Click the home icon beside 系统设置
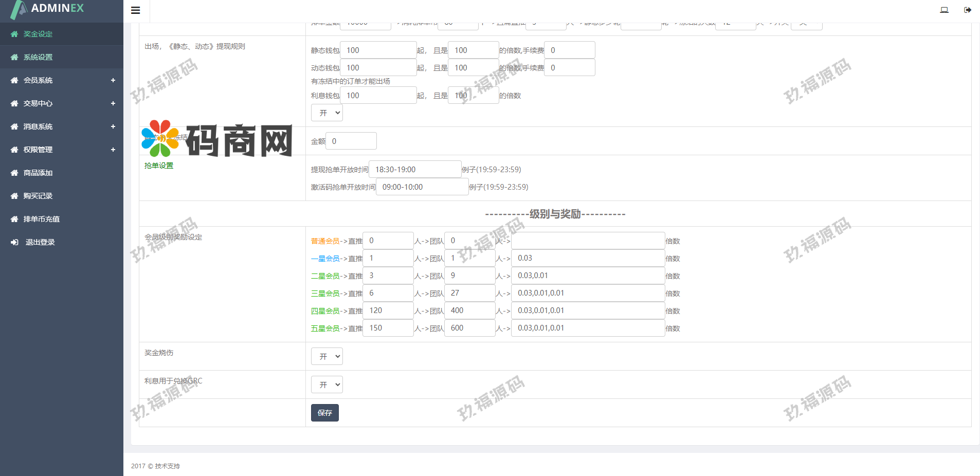 pyautogui.click(x=14, y=58)
